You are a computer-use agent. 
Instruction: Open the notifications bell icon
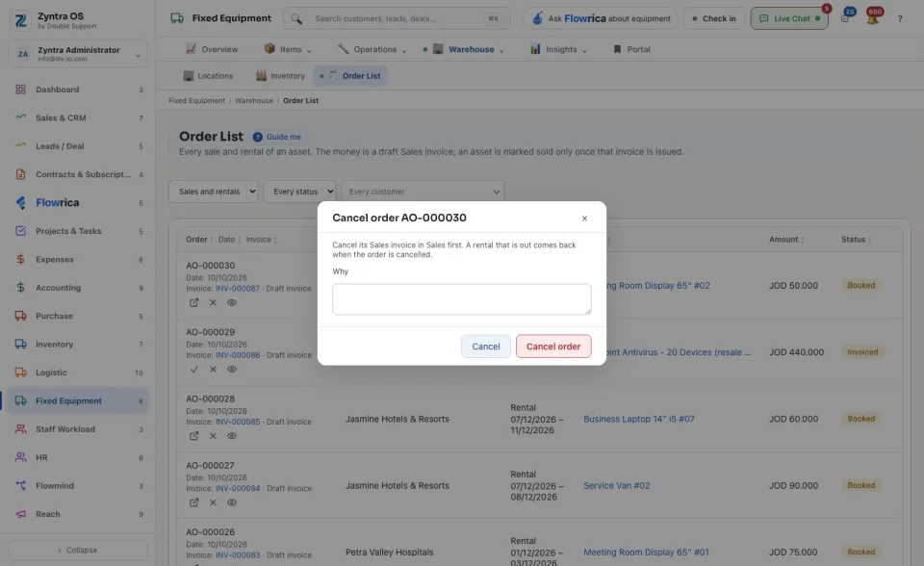[873, 18]
